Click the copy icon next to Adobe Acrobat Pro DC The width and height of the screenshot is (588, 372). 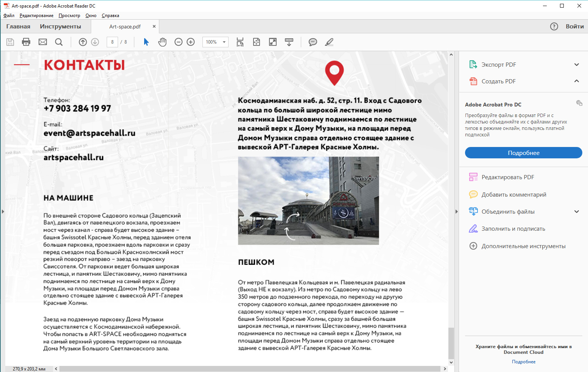click(579, 103)
